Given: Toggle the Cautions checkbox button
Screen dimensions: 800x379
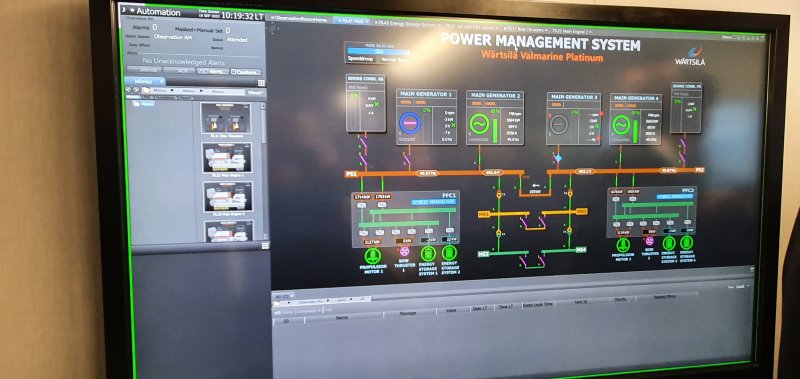Looking at the screenshot, I should [x=246, y=72].
